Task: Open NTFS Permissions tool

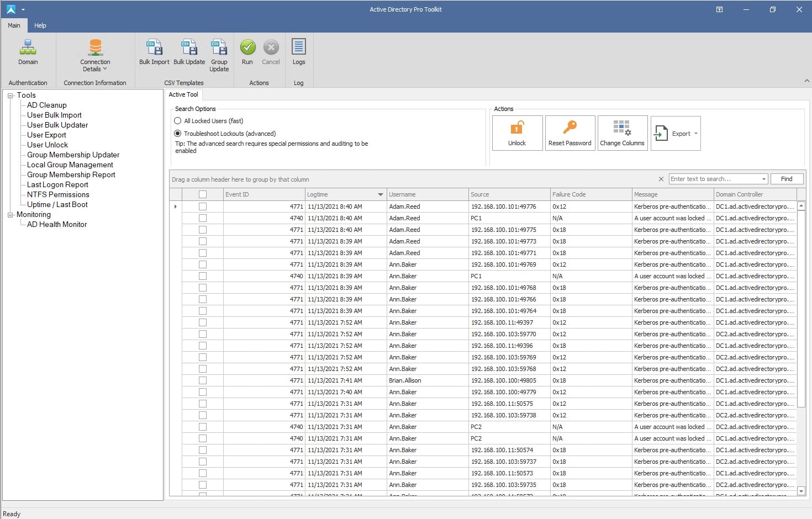Action: click(58, 194)
